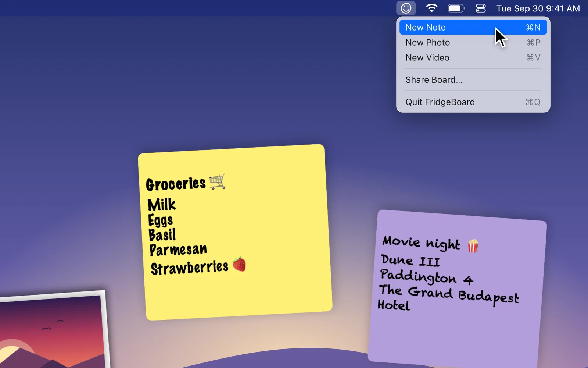Image resolution: width=588 pixels, height=368 pixels.
Task: Click the Eggs line in Groceries note
Action: 161,220
